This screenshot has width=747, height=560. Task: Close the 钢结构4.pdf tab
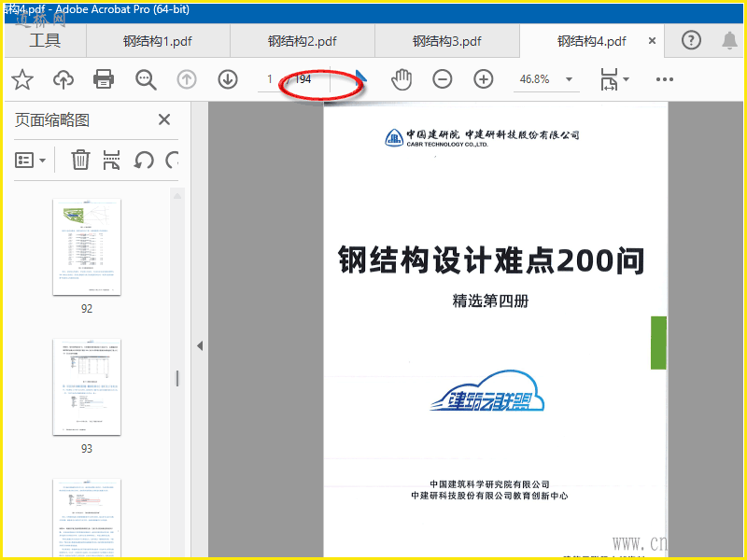652,41
